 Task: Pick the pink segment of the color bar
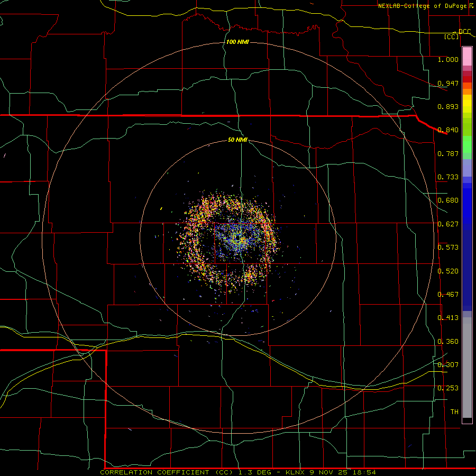click(467, 57)
